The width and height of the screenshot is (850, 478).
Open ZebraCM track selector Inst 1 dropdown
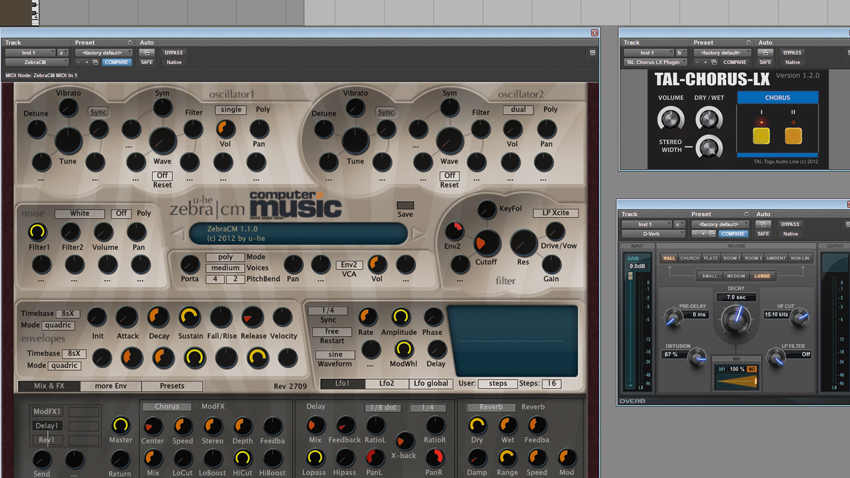click(x=30, y=53)
